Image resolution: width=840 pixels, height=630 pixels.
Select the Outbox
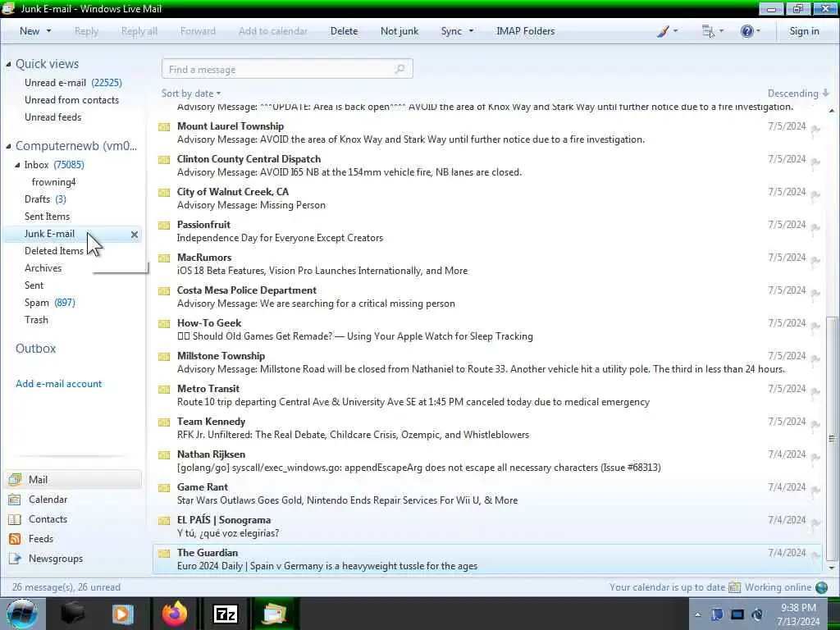tap(35, 349)
